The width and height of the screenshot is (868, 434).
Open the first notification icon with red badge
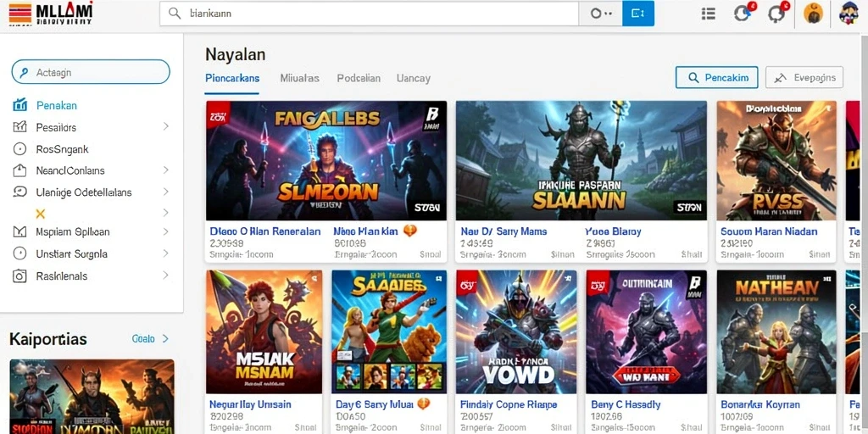[743, 13]
